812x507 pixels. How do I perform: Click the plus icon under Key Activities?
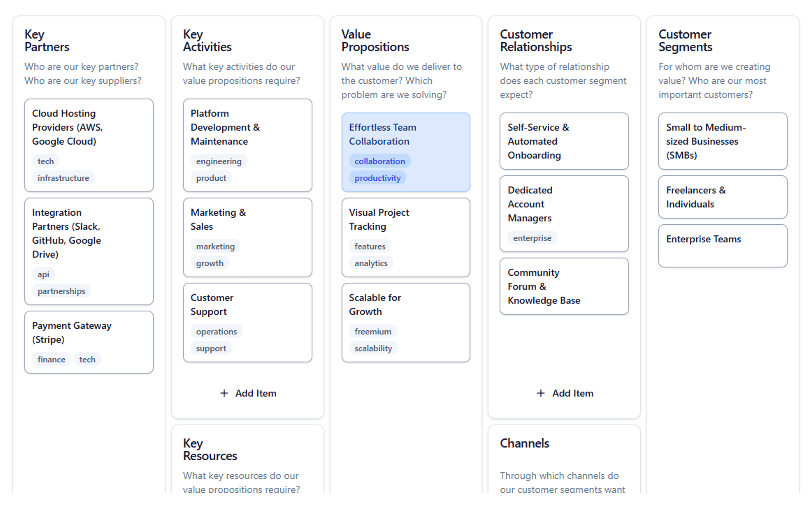click(224, 393)
